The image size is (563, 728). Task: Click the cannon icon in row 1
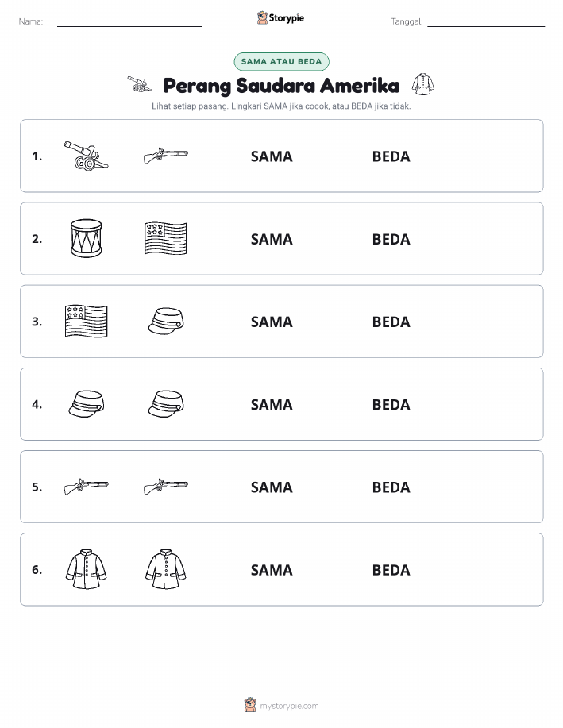[x=86, y=156]
